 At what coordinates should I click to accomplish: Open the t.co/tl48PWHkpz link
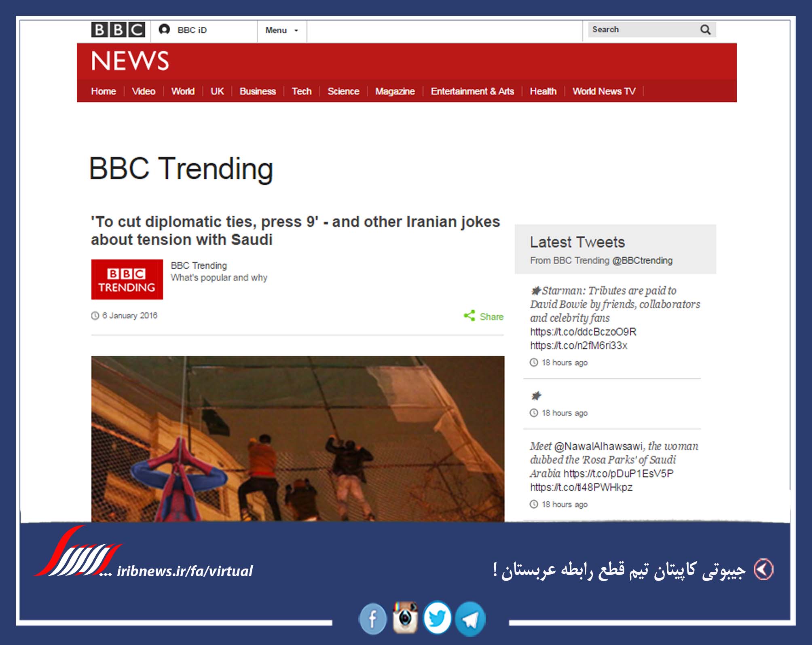click(581, 487)
